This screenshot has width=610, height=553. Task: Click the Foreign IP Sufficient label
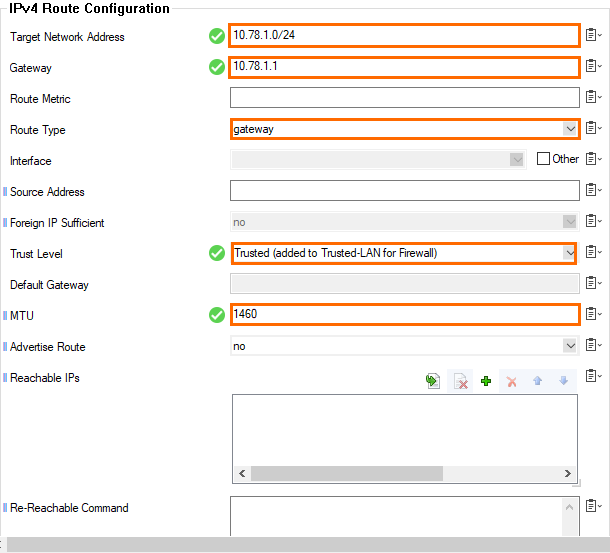[57, 223]
